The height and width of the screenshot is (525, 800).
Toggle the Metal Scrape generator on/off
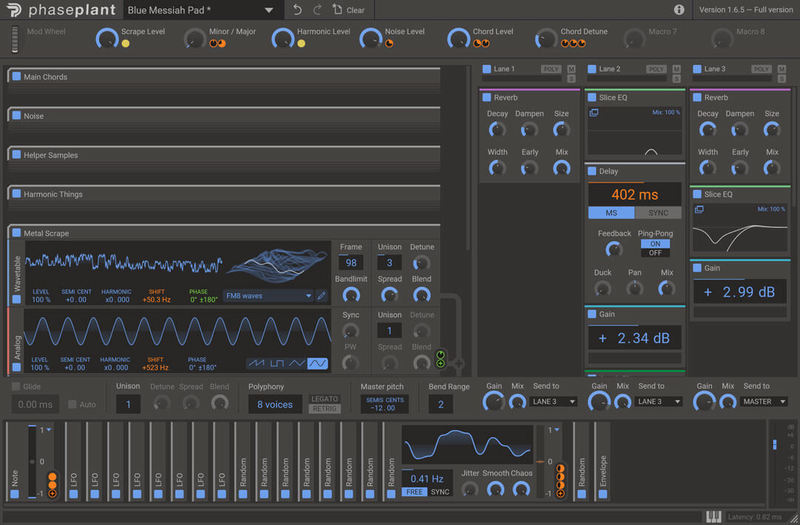tap(16, 233)
